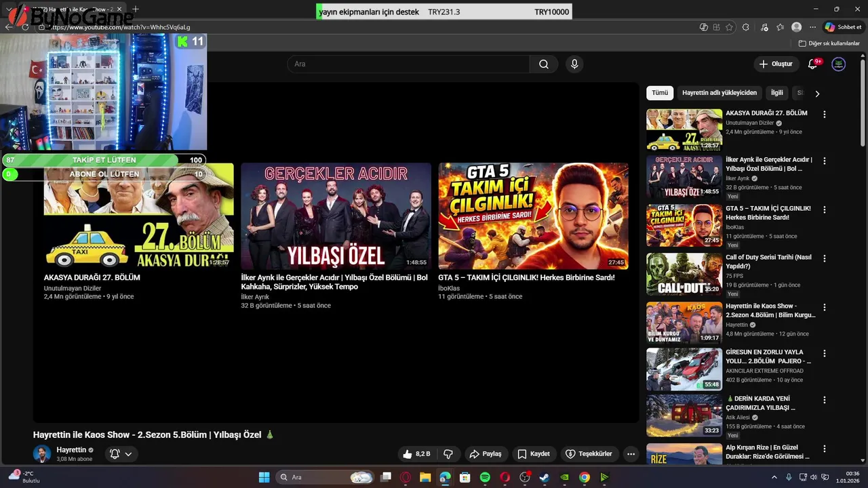The height and width of the screenshot is (488, 868).
Task: Open favorites list icon in toolbar
Action: pyautogui.click(x=781, y=27)
